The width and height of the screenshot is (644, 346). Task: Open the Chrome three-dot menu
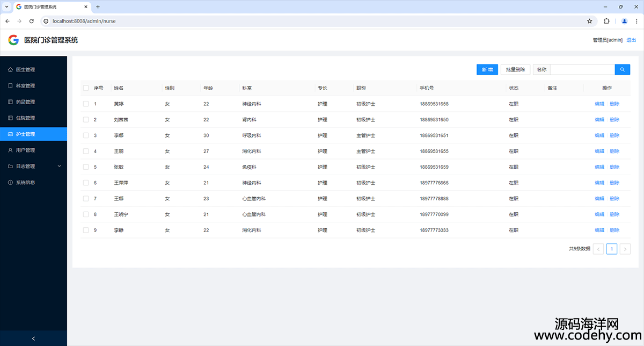(636, 21)
